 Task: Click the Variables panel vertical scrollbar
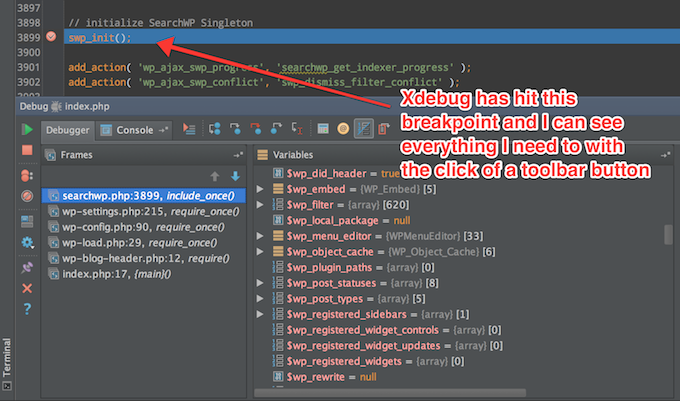668,235
